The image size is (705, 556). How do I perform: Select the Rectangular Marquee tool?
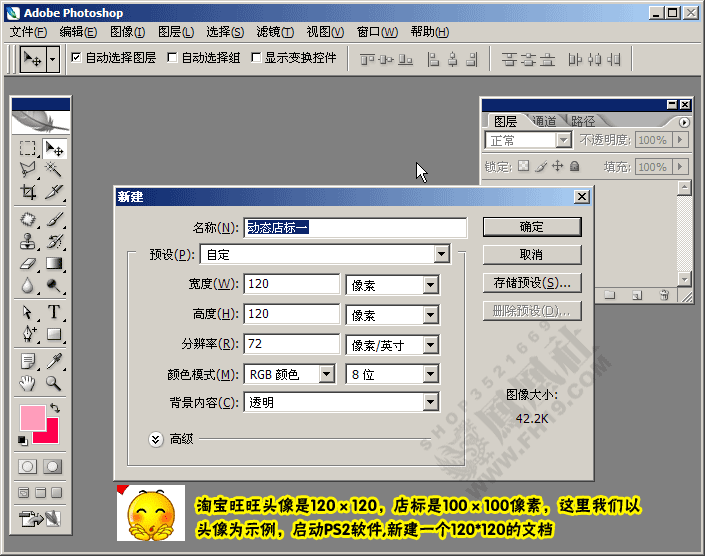(27, 149)
